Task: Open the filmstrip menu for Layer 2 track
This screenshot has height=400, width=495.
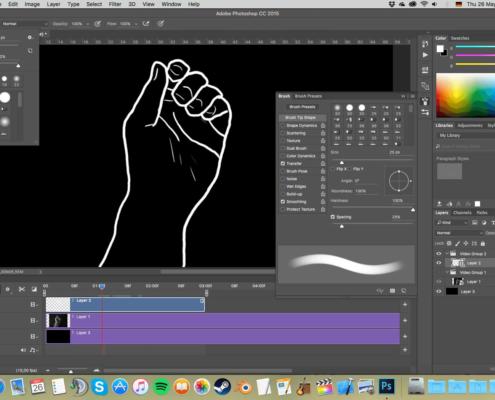Action: pyautogui.click(x=34, y=304)
